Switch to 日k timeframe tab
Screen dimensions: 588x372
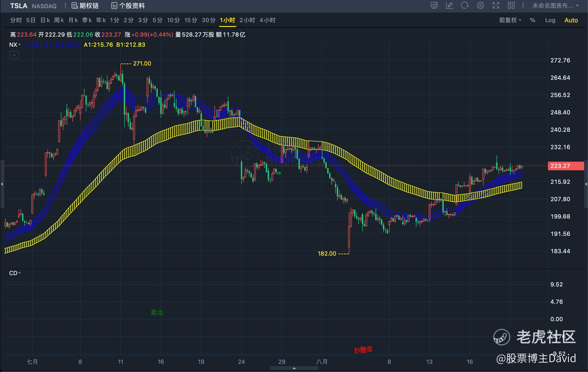coord(45,20)
